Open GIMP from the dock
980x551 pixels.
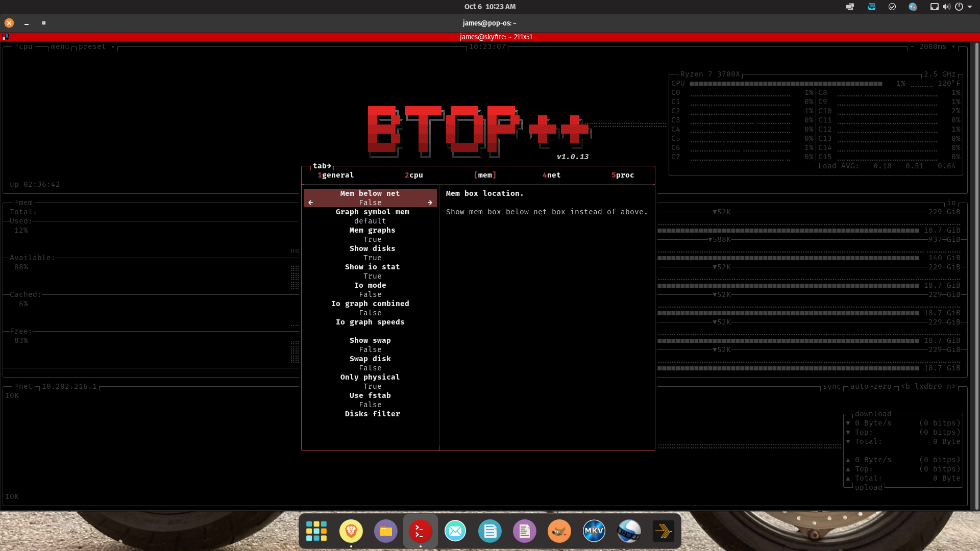(x=559, y=531)
